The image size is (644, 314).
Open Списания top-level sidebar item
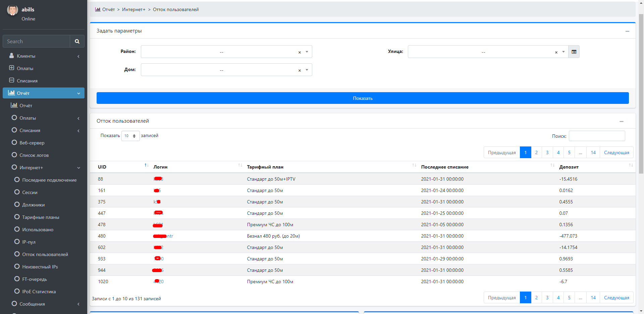(x=44, y=81)
